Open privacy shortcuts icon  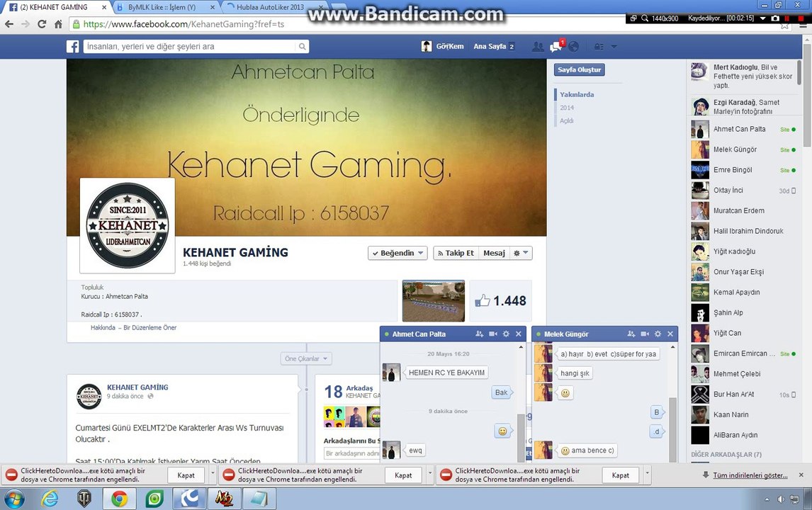pyautogui.click(x=599, y=47)
